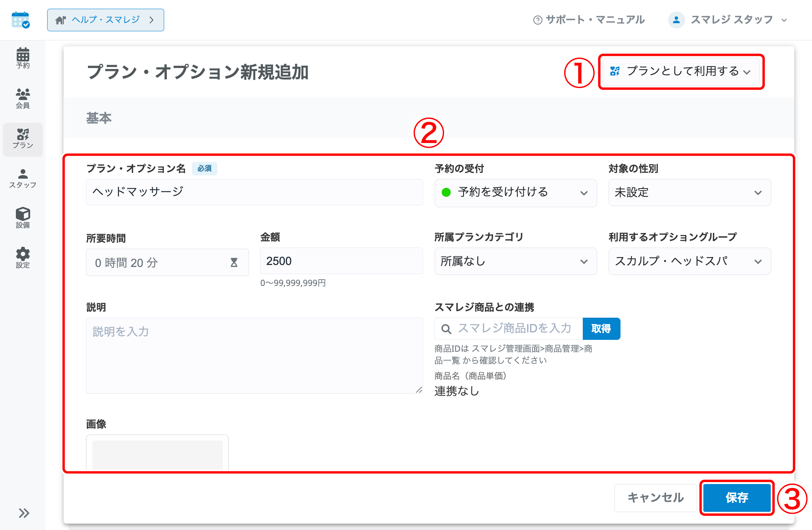Click the 所要時間 duration field

(167, 262)
